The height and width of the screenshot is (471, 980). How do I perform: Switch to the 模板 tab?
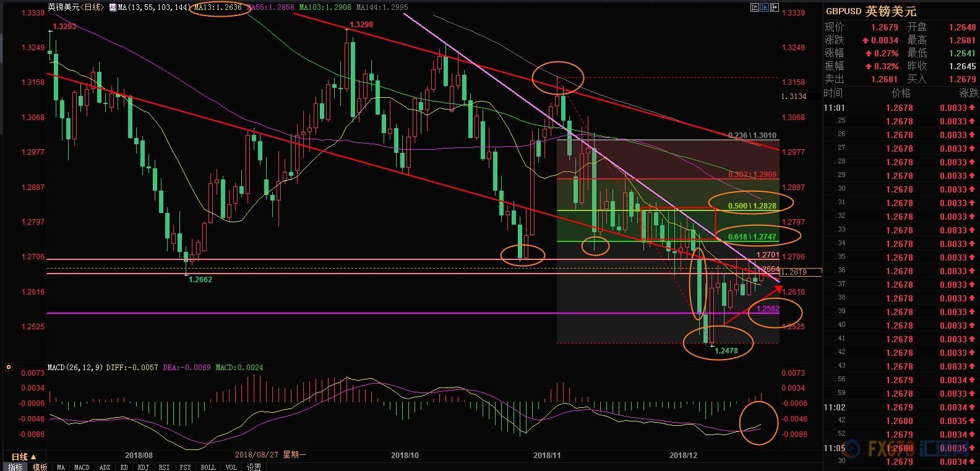(x=40, y=467)
